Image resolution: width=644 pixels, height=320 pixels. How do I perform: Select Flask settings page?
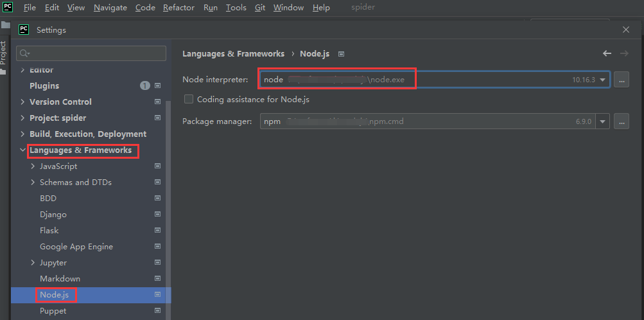click(x=49, y=231)
